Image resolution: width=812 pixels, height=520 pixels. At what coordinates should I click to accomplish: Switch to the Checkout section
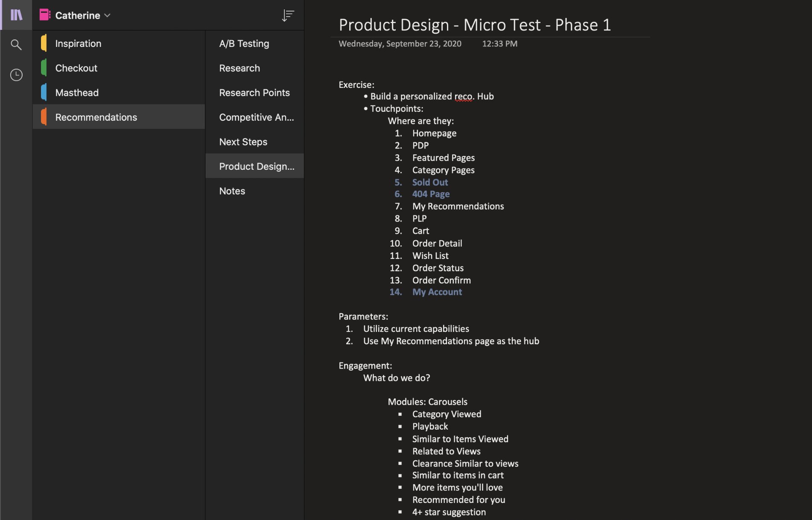[x=76, y=67]
